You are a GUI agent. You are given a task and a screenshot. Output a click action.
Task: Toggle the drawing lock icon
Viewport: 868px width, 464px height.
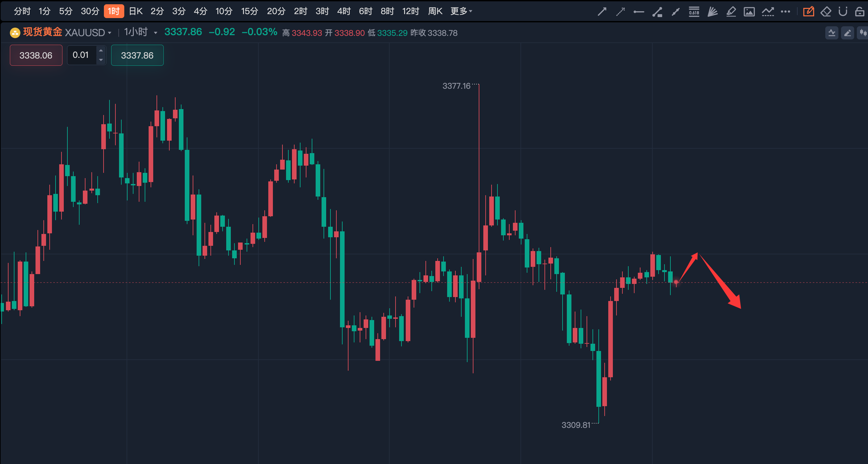(859, 12)
